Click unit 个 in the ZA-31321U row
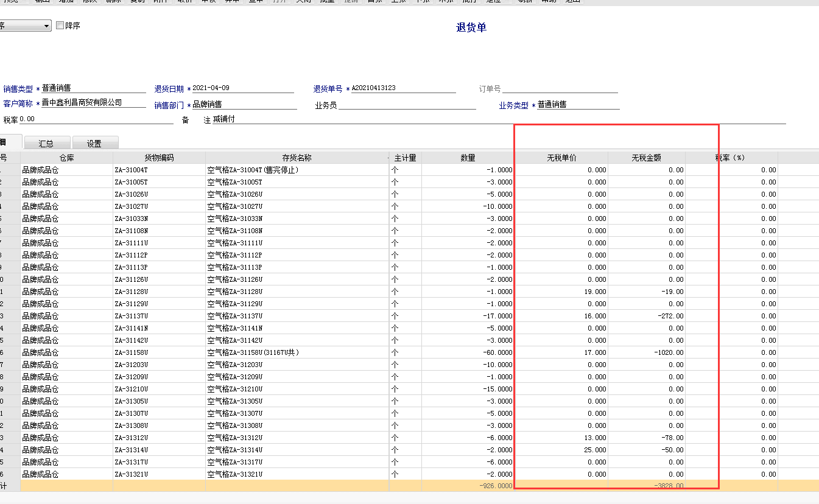819x504 pixels. coord(405,474)
